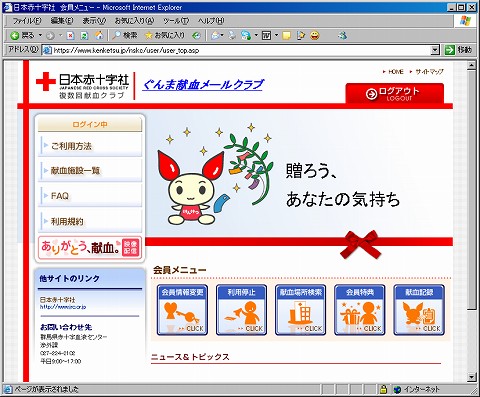This screenshot has width=480, height=397.
Task: Click the お問い合わせ先 heading text
Action: point(66,327)
